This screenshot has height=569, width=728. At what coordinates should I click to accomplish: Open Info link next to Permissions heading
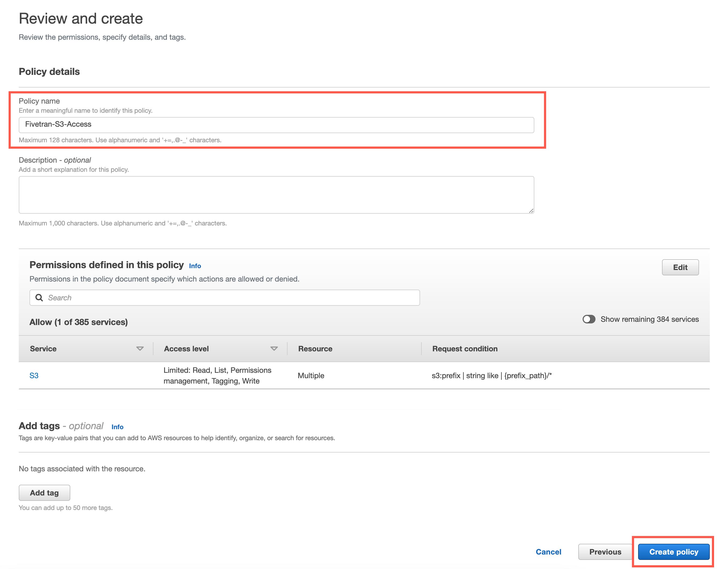(195, 266)
